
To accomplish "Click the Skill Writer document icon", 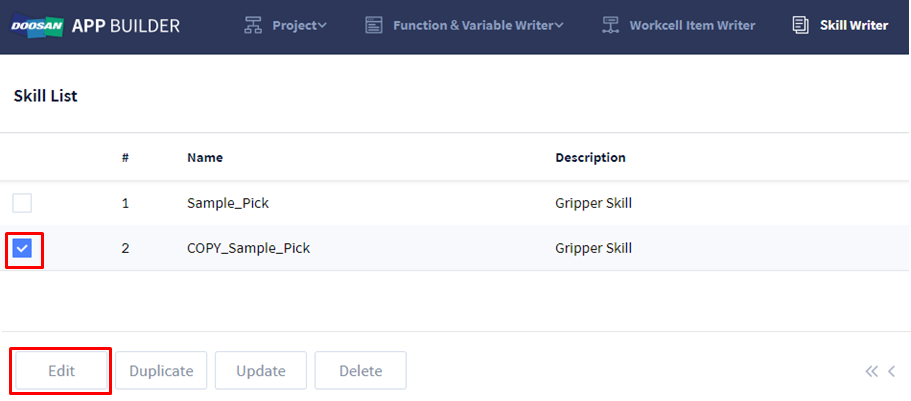I will click(x=800, y=26).
